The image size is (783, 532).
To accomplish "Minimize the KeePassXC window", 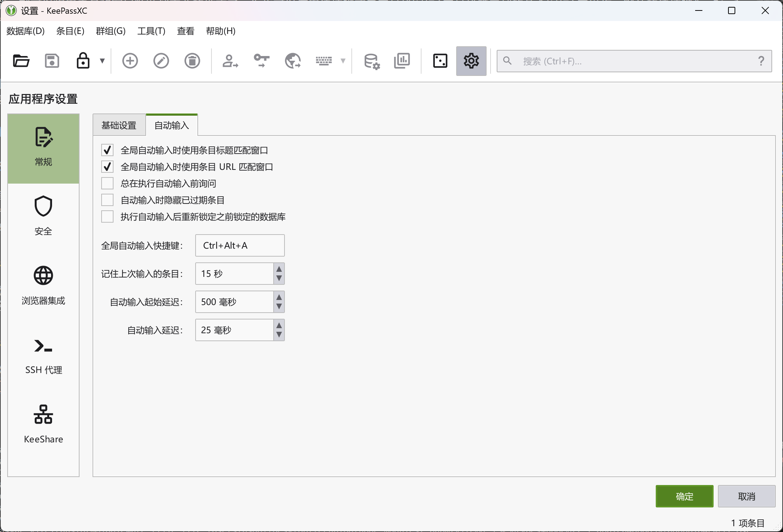I will click(699, 10).
